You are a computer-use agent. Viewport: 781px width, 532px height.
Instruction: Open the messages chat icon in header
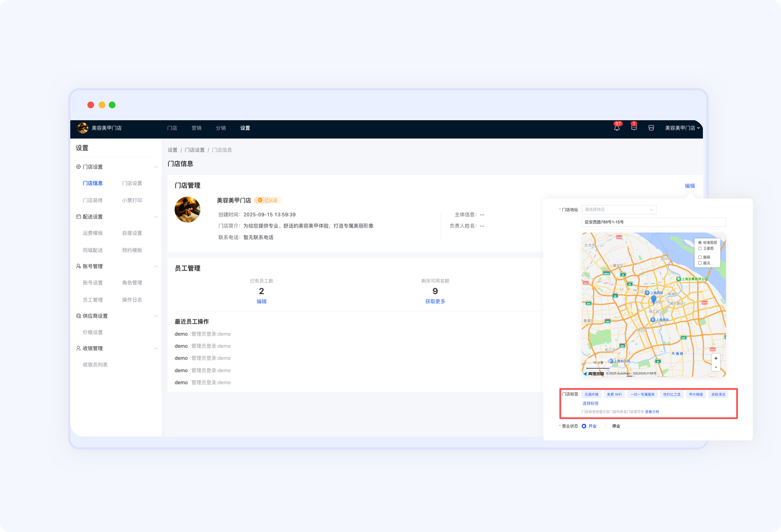pyautogui.click(x=634, y=128)
